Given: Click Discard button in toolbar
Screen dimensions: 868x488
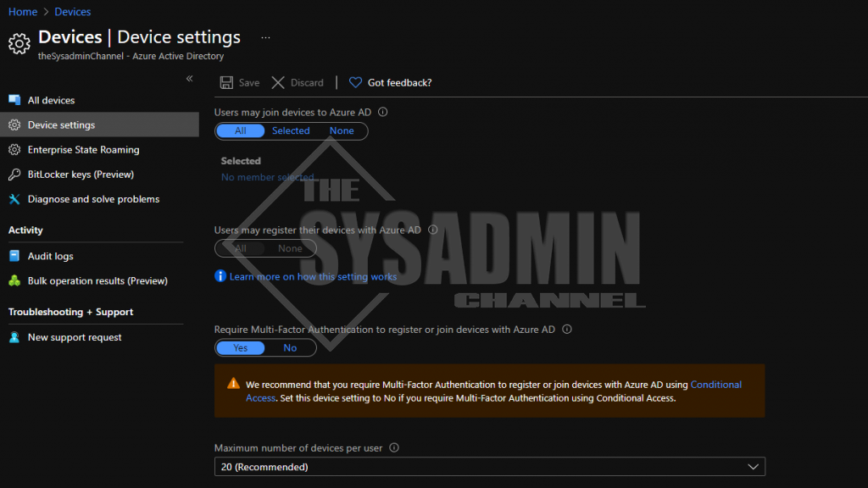Looking at the screenshot, I should [298, 82].
